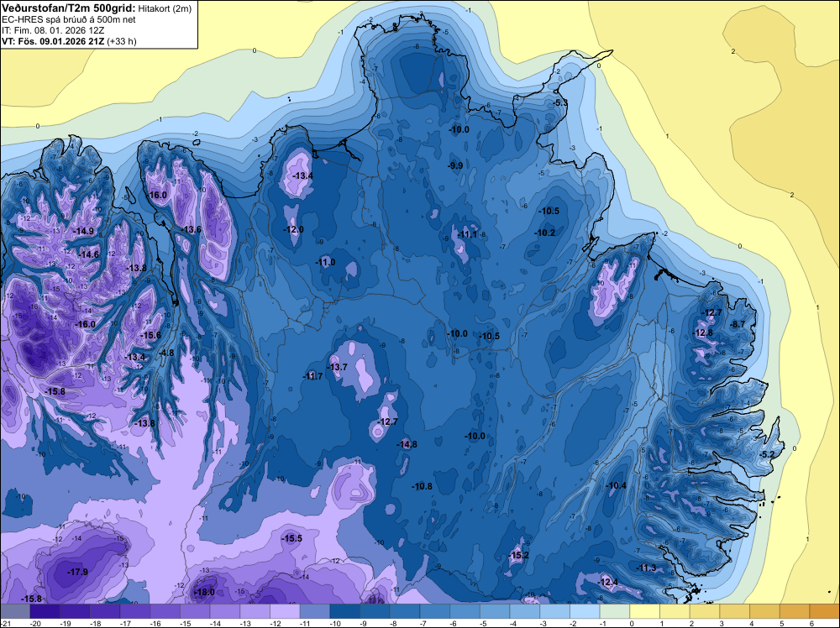This screenshot has width=840, height=628.
Task: Click the -12.0 temperature value
Action: coord(293,229)
